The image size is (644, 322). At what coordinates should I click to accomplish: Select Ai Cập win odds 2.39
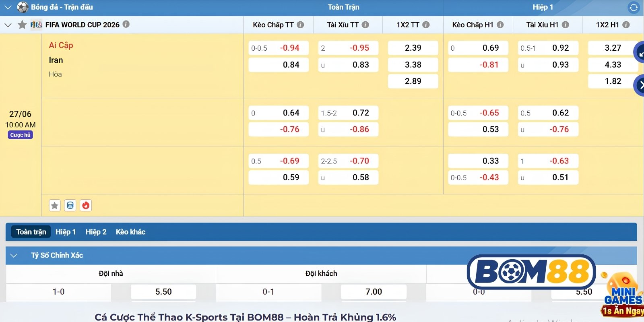pos(413,48)
